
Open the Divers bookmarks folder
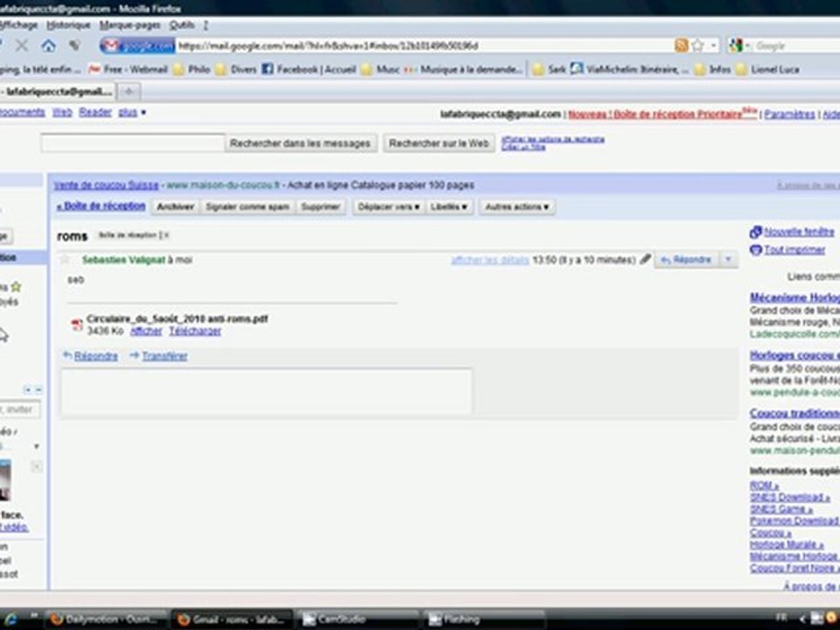(x=235, y=69)
